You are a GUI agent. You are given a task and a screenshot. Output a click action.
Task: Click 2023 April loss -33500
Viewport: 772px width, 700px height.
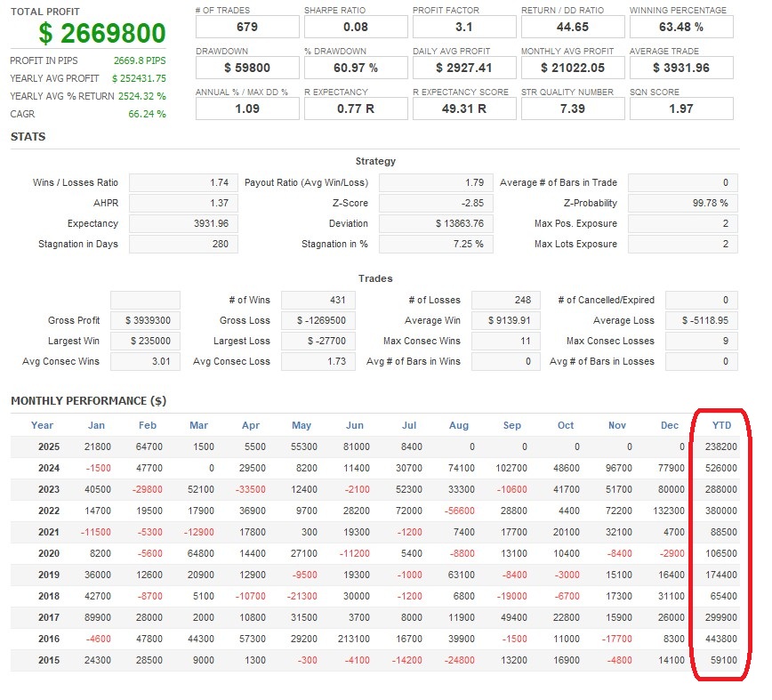[x=250, y=490]
